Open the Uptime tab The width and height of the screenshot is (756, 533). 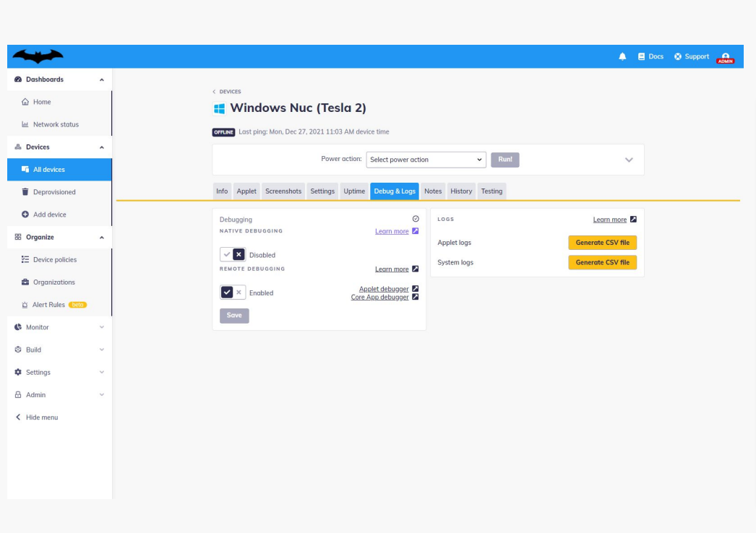click(354, 191)
